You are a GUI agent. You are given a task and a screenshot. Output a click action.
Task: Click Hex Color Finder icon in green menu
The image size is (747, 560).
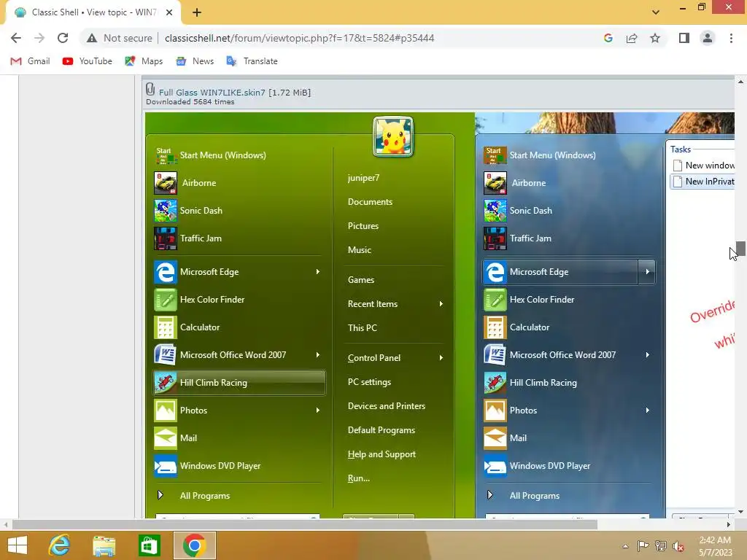coord(166,300)
